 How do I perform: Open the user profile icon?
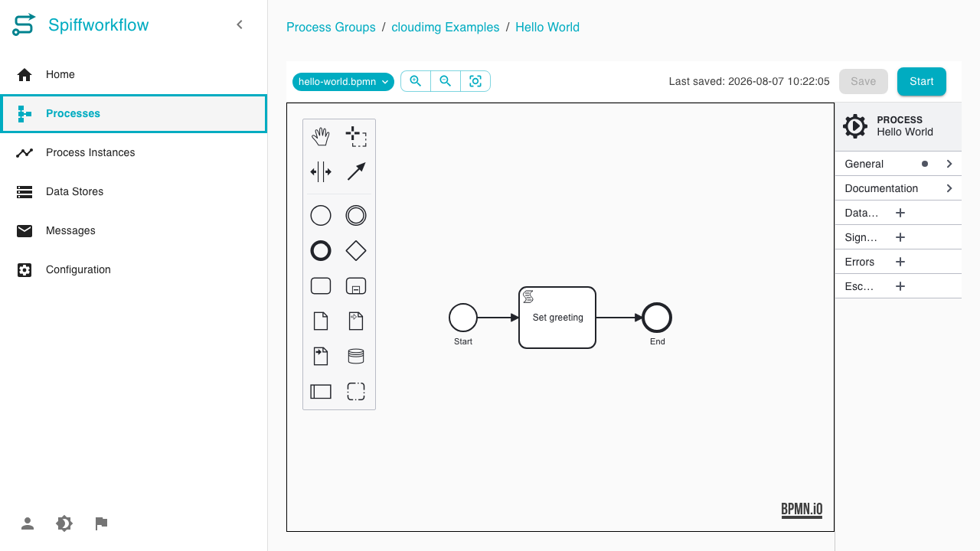coord(28,523)
